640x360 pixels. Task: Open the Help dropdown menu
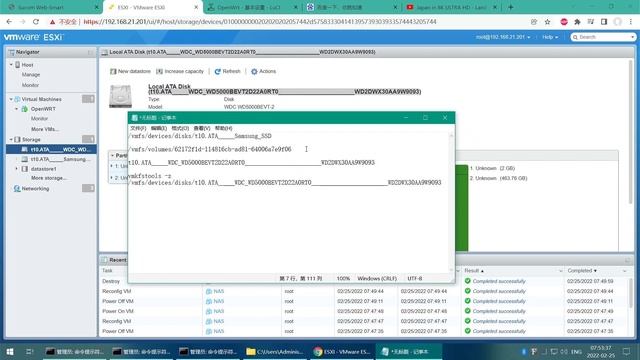[x=550, y=37]
